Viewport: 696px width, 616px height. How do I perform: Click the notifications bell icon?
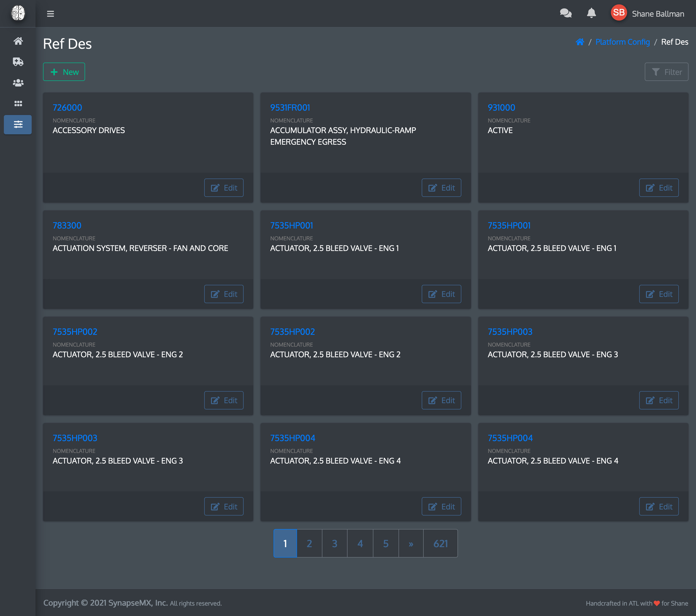[x=591, y=14]
